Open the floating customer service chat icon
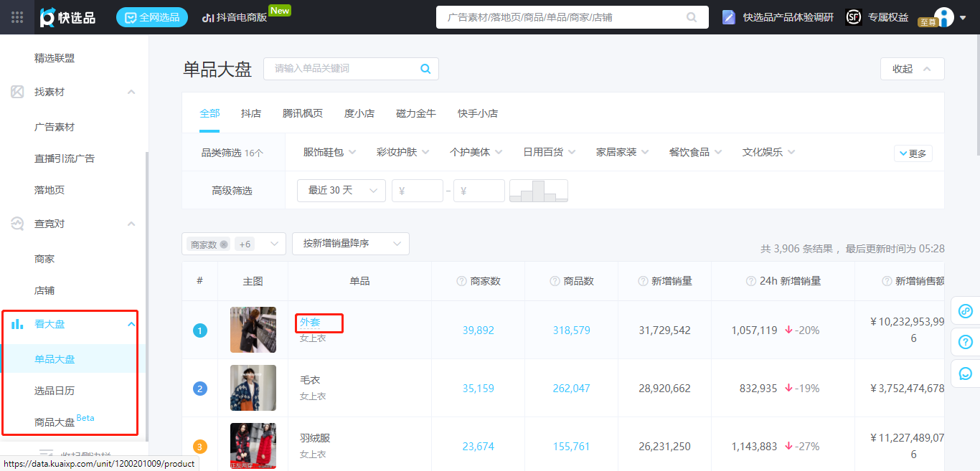 click(x=966, y=373)
